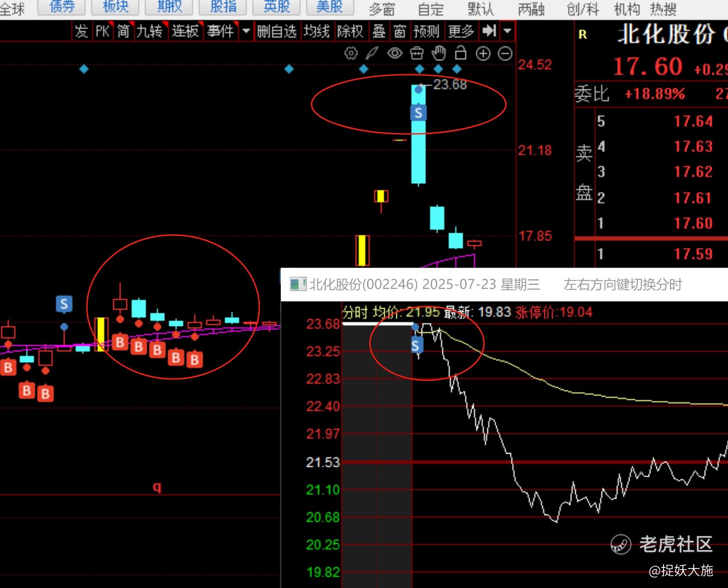Switch to the 美股 tab
The image size is (728, 588).
click(x=330, y=7)
